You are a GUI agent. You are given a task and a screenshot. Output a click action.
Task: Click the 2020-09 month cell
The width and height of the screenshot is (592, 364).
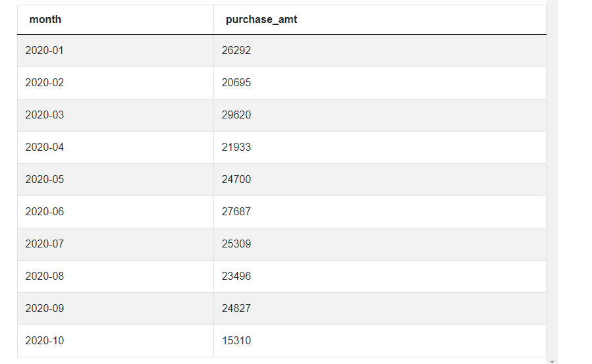[x=45, y=309]
